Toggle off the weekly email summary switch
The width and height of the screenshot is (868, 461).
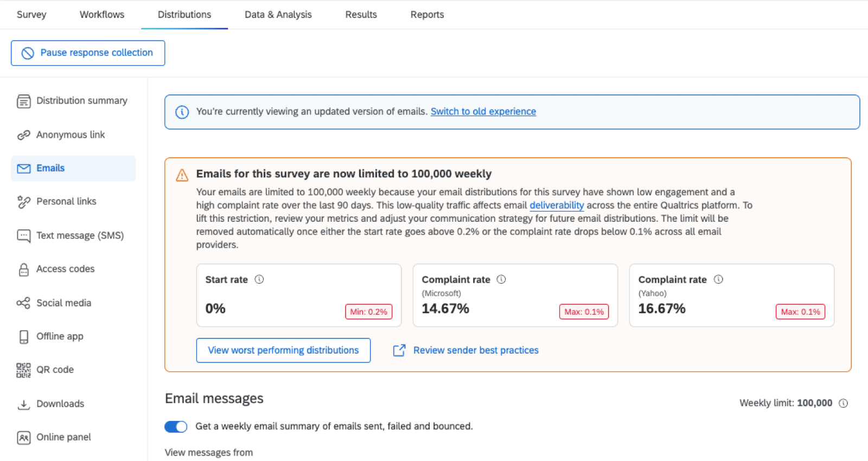(x=176, y=426)
